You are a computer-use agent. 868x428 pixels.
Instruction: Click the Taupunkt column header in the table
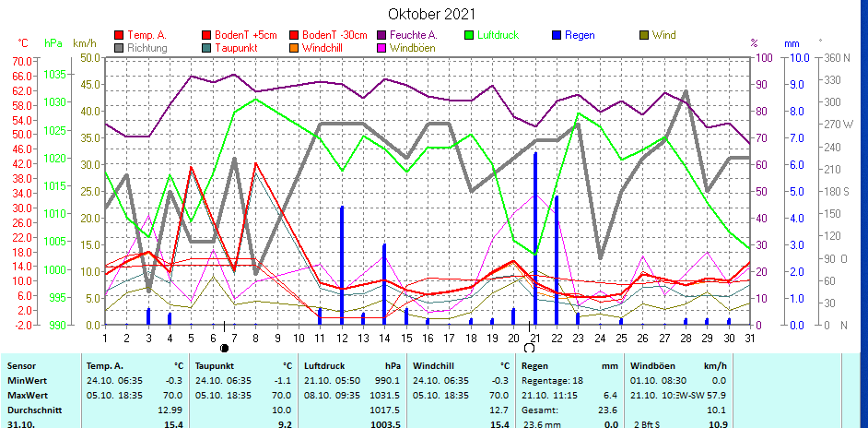(213, 366)
